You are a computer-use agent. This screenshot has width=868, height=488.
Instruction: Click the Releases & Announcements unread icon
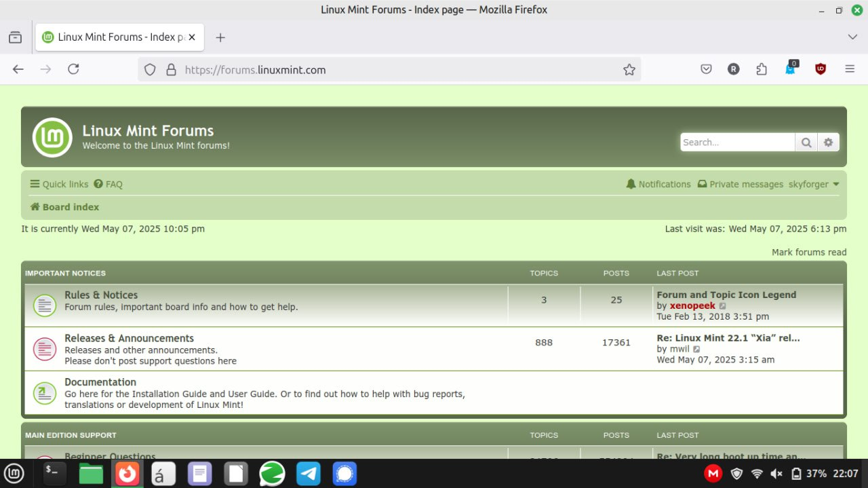tap(45, 349)
